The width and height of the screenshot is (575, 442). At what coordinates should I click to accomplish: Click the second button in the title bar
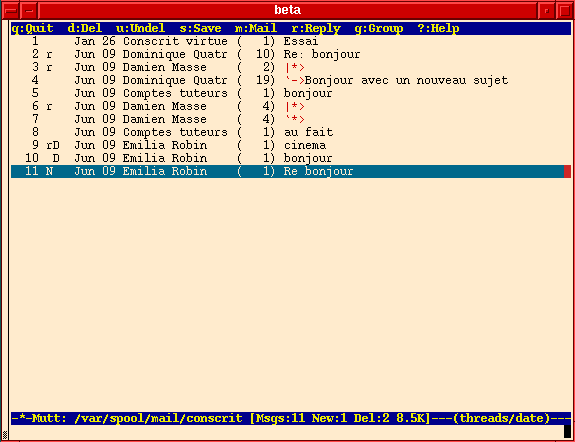pos(29,10)
